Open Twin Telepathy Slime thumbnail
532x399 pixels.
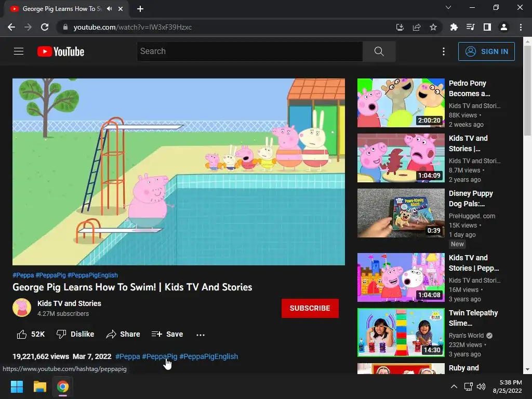coord(401,332)
